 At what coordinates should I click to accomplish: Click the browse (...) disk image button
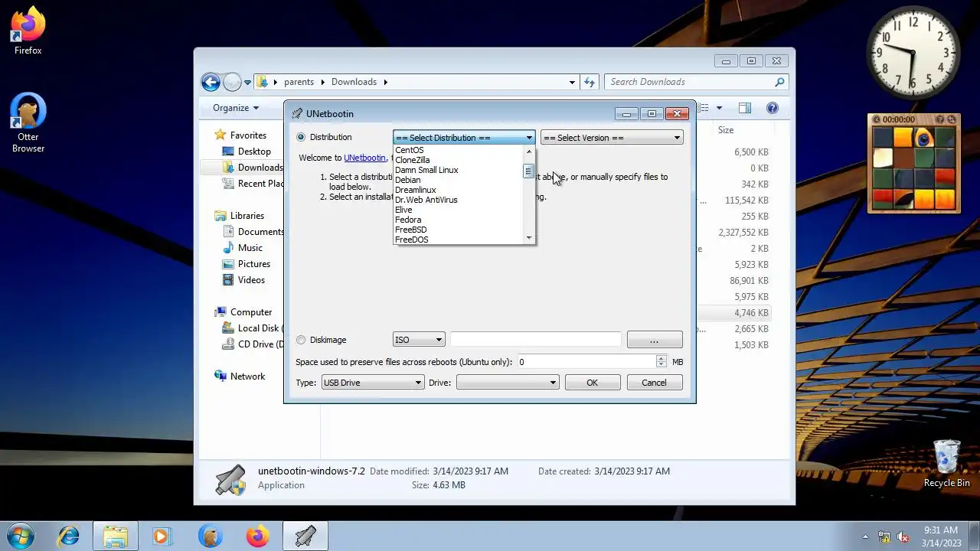point(655,340)
